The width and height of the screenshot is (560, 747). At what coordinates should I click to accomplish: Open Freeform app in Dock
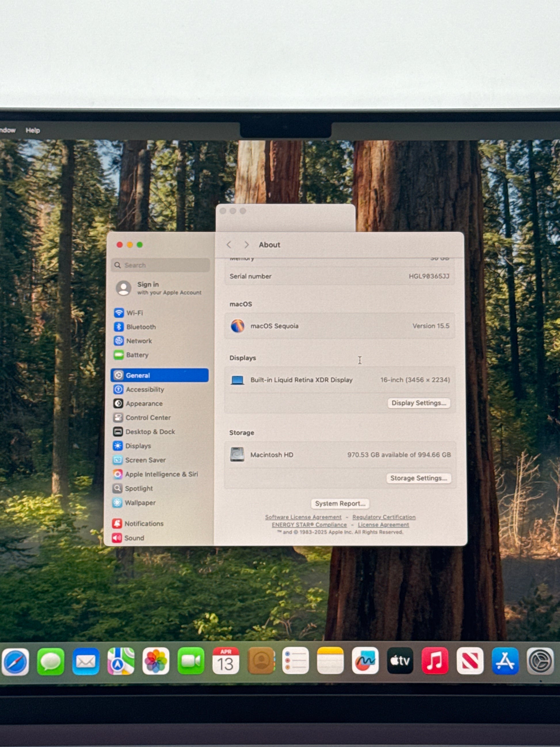(x=365, y=661)
